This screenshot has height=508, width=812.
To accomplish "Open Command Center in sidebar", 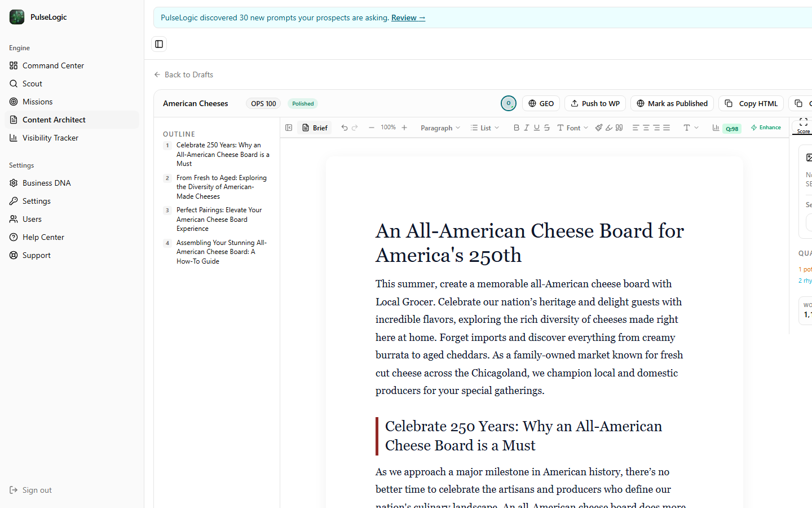I will pyautogui.click(x=72, y=65).
